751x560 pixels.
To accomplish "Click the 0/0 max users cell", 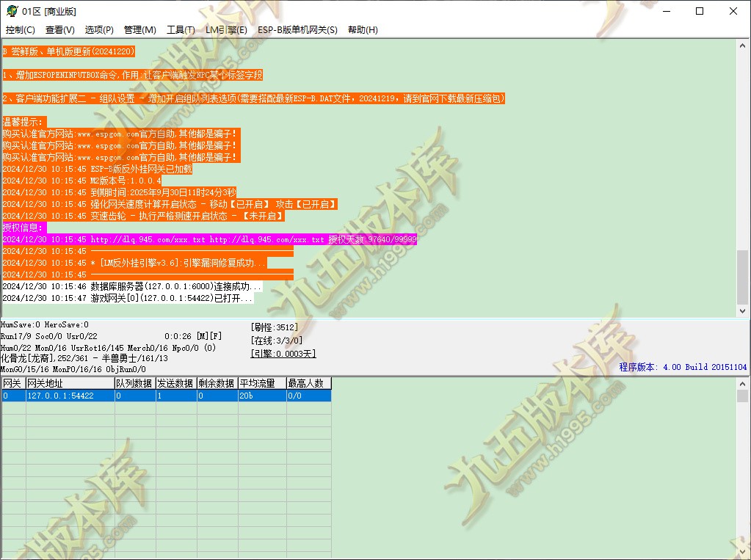I will (309, 396).
